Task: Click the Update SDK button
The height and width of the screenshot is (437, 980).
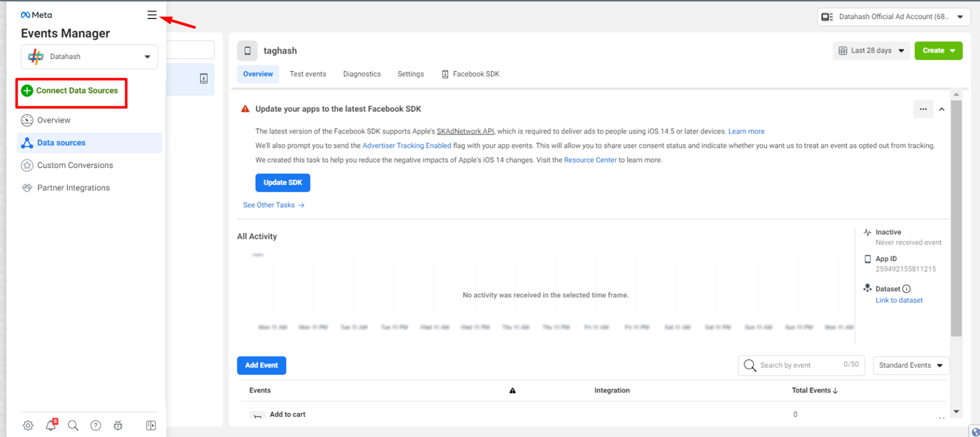Action: [x=283, y=182]
